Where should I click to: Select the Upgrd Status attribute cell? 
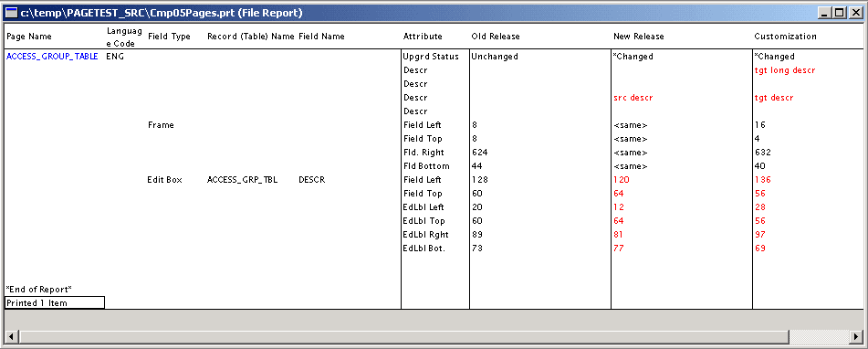[x=431, y=56]
